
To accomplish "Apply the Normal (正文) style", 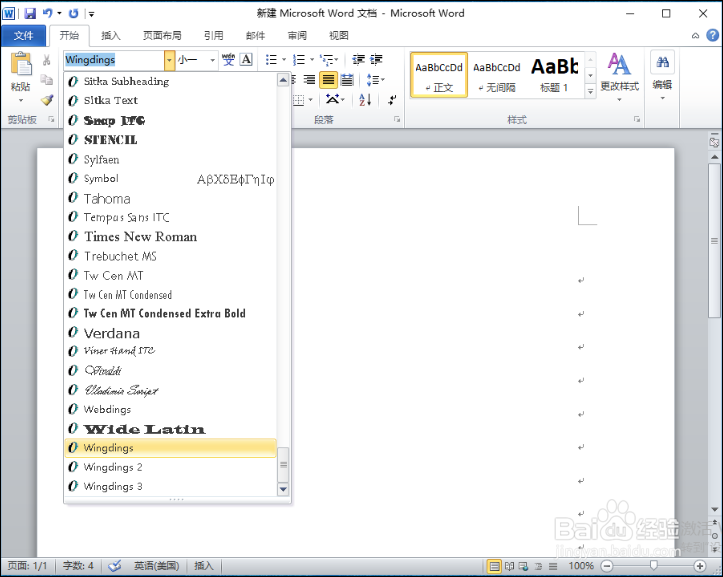I will (439, 75).
